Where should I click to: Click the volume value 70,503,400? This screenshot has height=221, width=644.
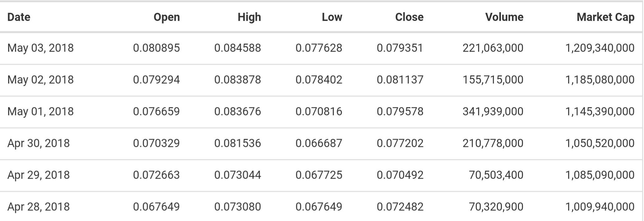[496, 175]
